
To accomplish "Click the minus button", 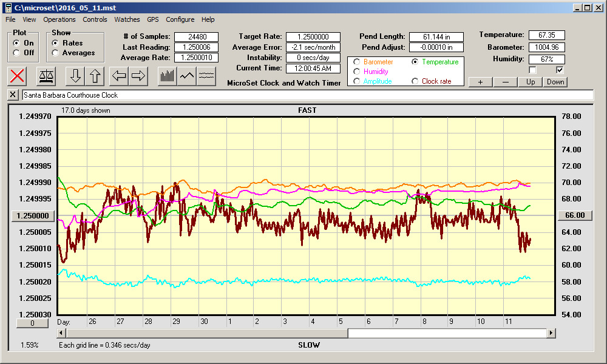I will (x=505, y=82).
